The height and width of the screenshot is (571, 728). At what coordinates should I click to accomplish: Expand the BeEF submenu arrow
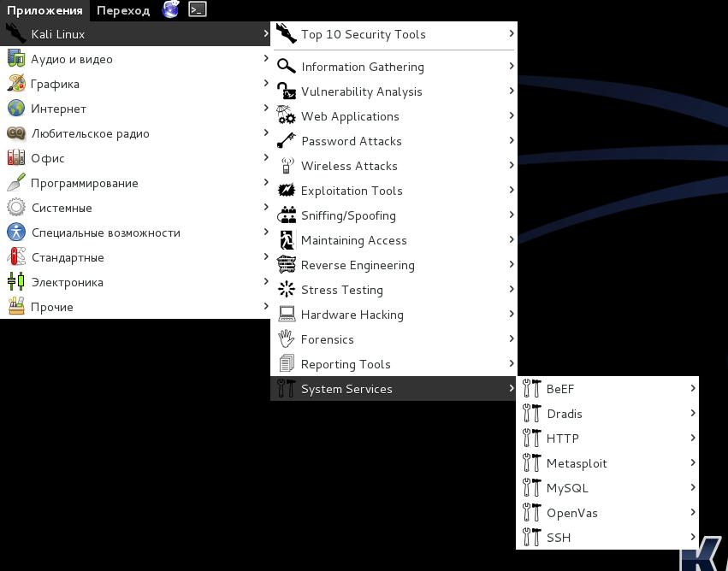point(693,388)
